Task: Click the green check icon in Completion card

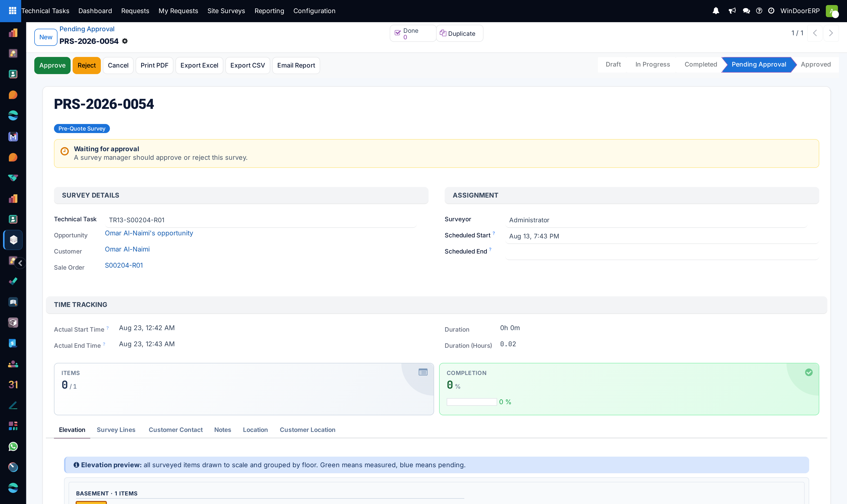Action: 809,372
